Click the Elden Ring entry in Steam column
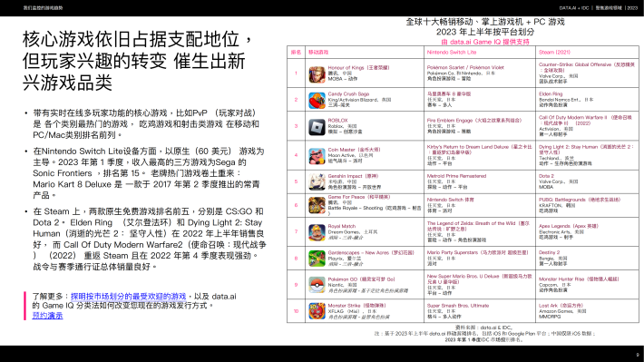The image size is (644, 362). [x=551, y=94]
